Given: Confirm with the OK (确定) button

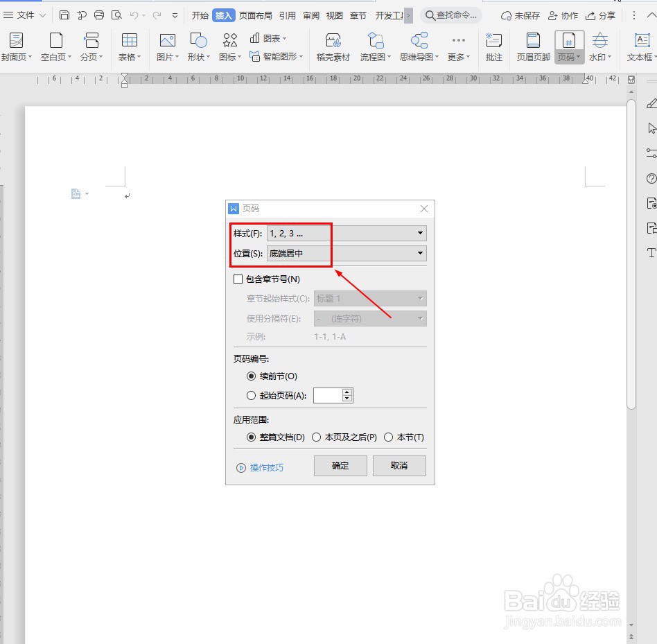Looking at the screenshot, I should click(340, 466).
